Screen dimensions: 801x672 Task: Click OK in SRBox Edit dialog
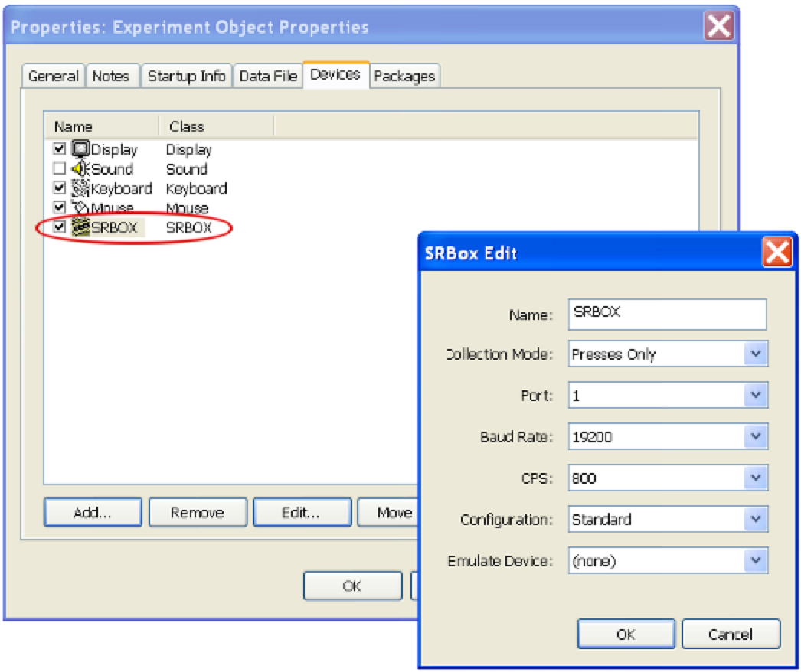pyautogui.click(x=626, y=634)
